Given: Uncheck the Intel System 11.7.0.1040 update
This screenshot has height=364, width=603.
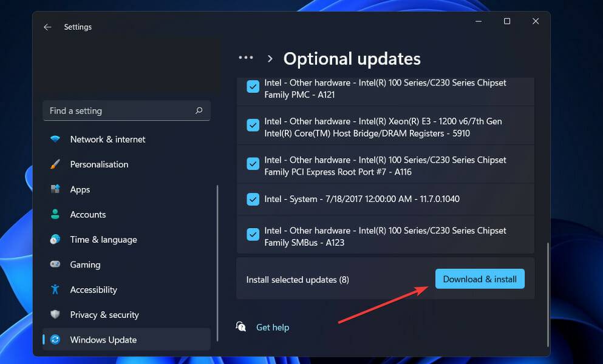Looking at the screenshot, I should [x=253, y=199].
